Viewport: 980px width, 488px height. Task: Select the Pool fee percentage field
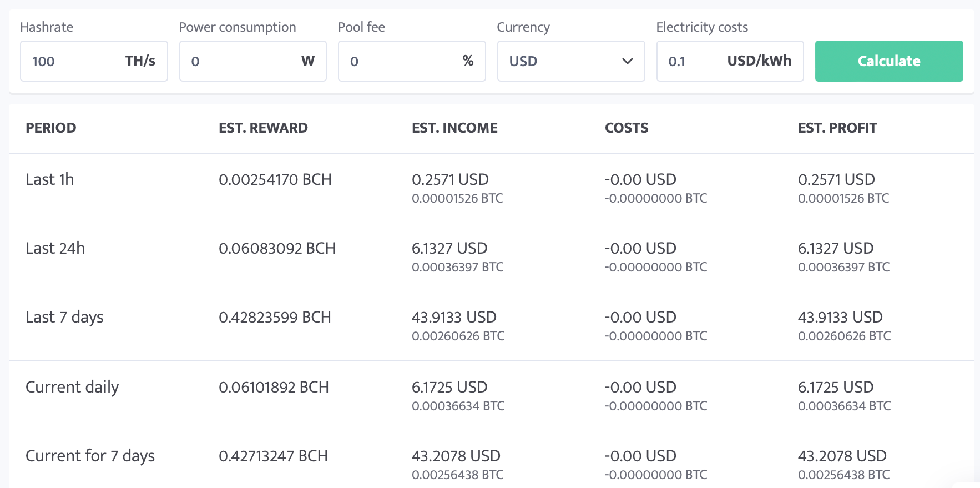tap(400, 61)
